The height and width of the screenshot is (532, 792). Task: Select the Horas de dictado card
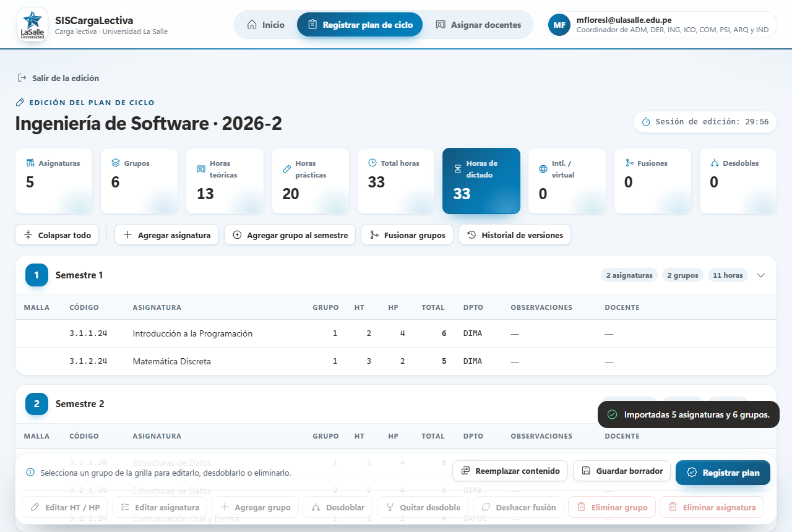coord(481,181)
